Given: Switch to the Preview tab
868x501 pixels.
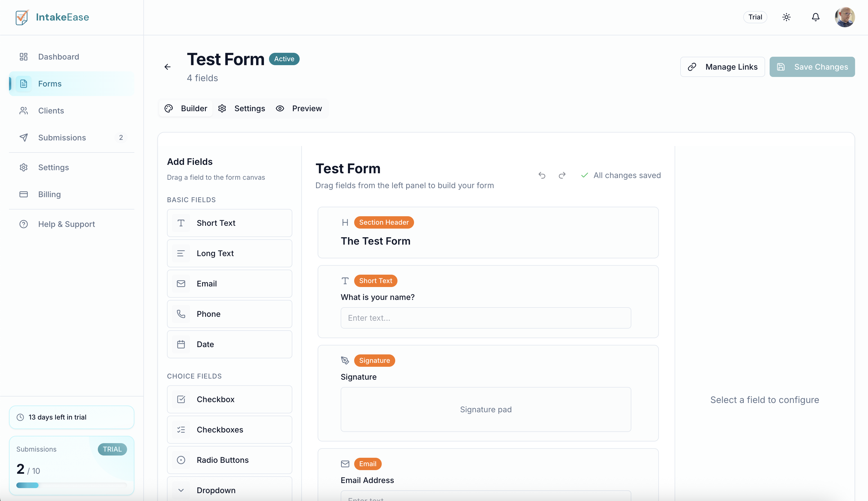Looking at the screenshot, I should tap(300, 108).
